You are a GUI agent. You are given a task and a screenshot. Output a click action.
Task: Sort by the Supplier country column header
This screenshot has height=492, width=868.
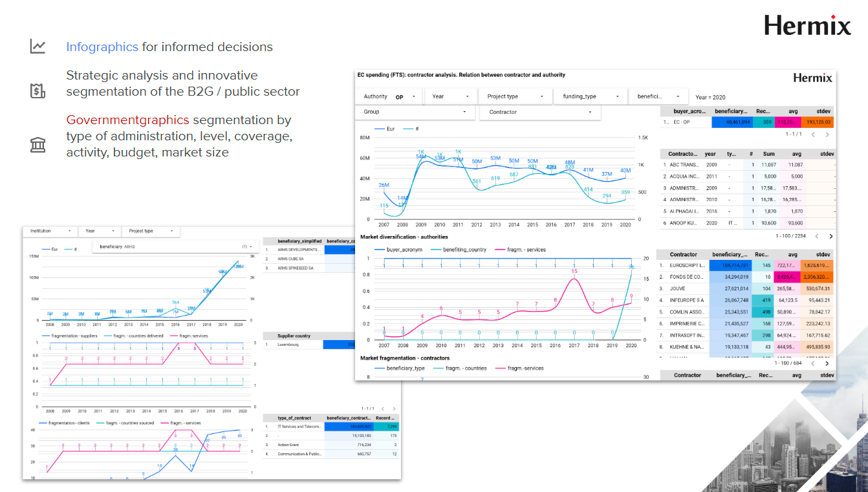[x=295, y=336]
